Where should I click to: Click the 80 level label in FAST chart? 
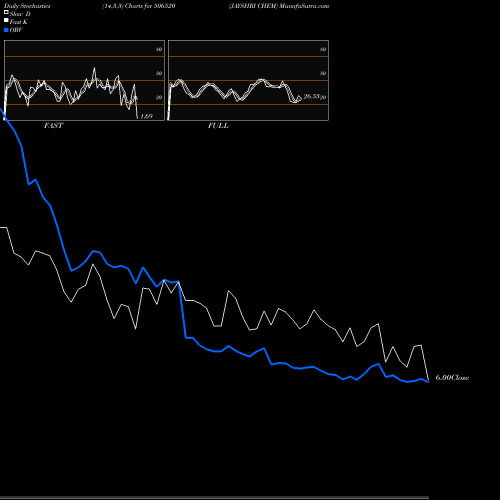[159, 49]
